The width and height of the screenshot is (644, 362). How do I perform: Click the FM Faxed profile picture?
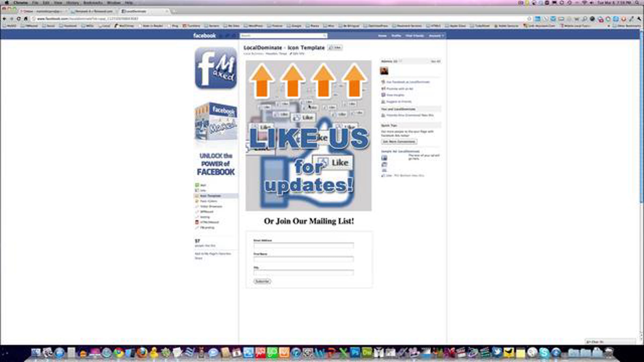[216, 68]
